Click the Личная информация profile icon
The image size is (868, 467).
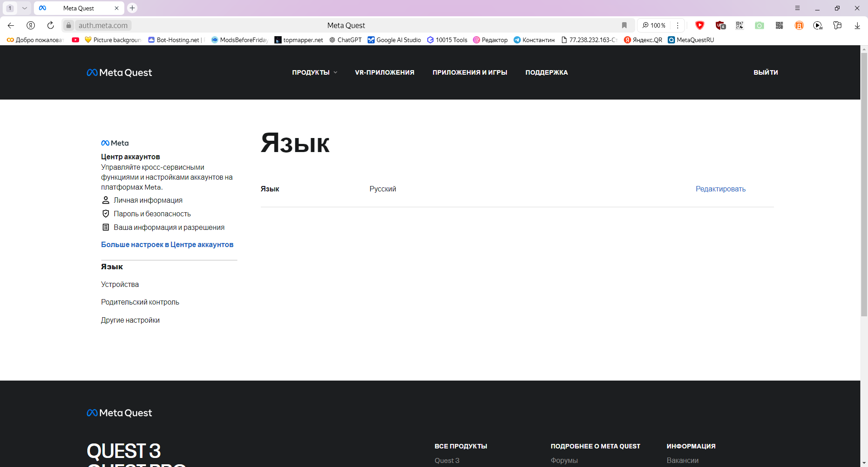point(105,200)
